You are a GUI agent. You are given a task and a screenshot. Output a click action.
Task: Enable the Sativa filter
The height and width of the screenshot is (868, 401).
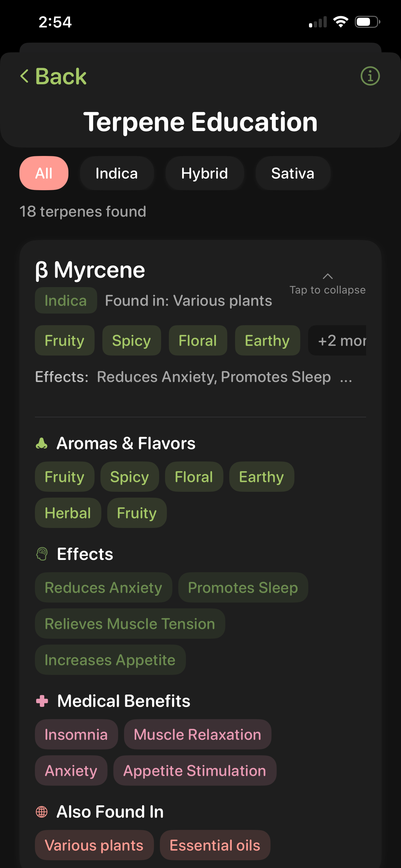[x=293, y=173]
